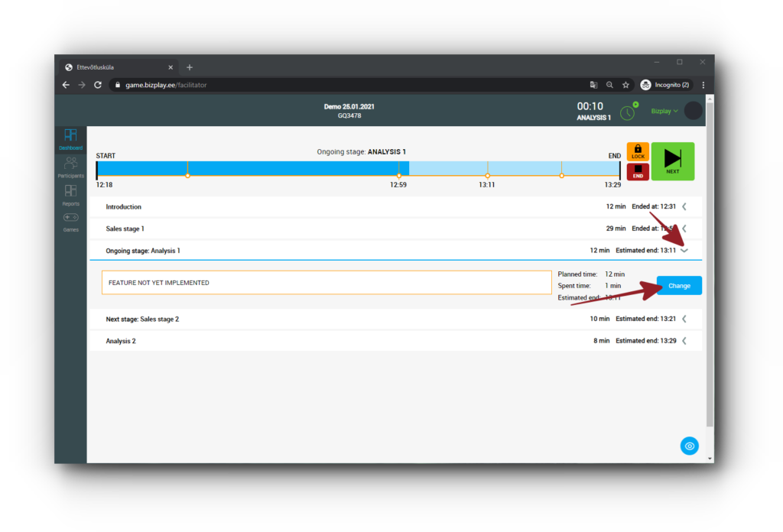783x532 pixels.
Task: Open the Games sidebar section
Action: [70, 221]
